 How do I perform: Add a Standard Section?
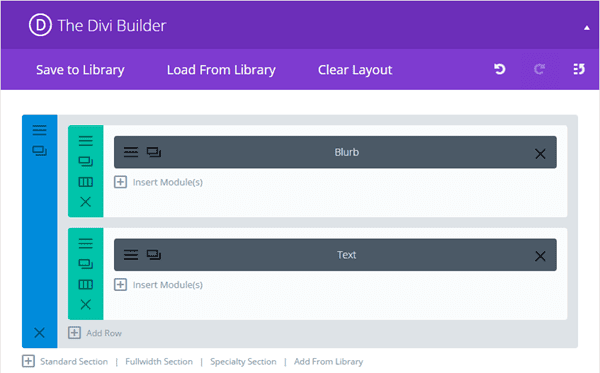tap(74, 362)
